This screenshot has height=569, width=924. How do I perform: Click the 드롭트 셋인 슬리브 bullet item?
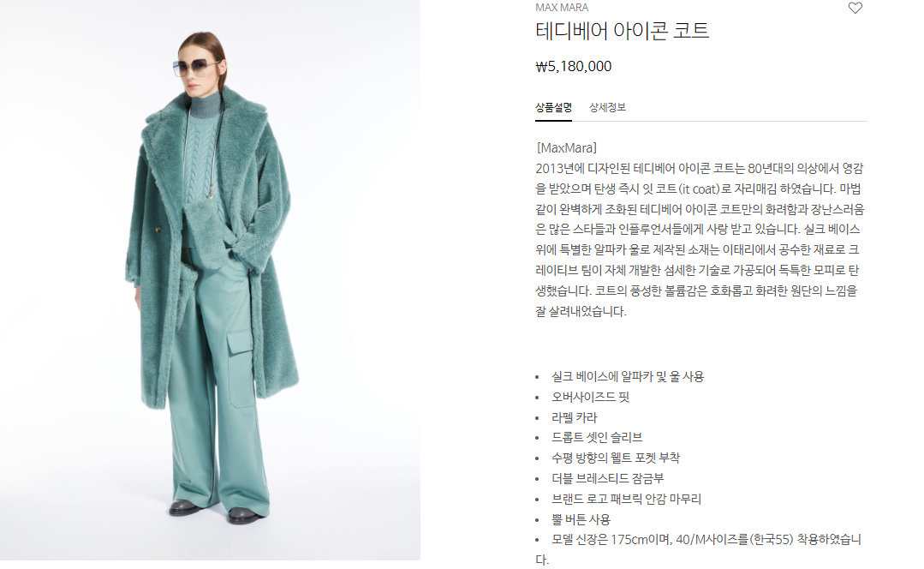pos(596,438)
